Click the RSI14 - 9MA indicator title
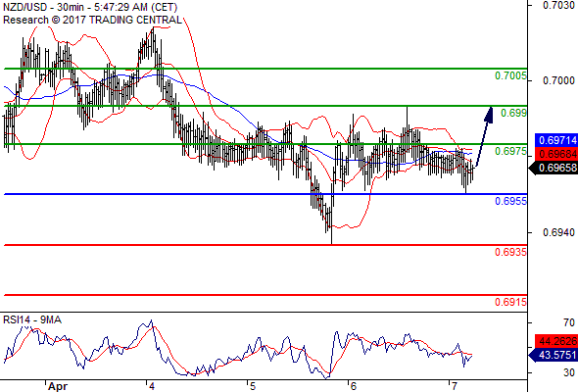The width and height of the screenshot is (578, 392). [x=32, y=319]
